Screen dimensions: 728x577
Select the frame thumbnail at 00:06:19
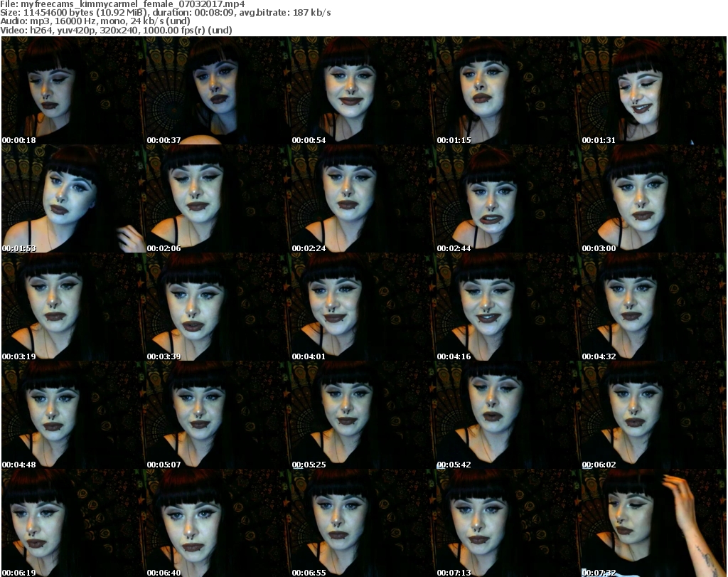point(74,523)
